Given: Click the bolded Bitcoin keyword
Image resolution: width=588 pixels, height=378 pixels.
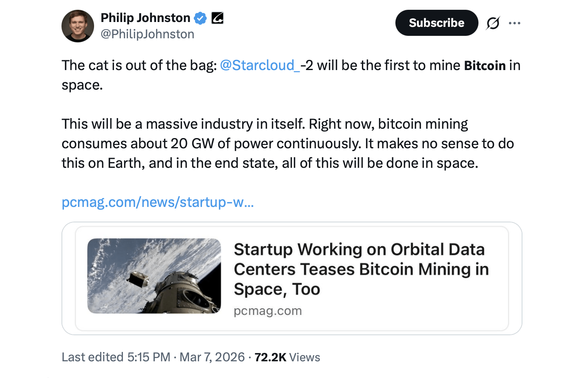Looking at the screenshot, I should (x=485, y=65).
